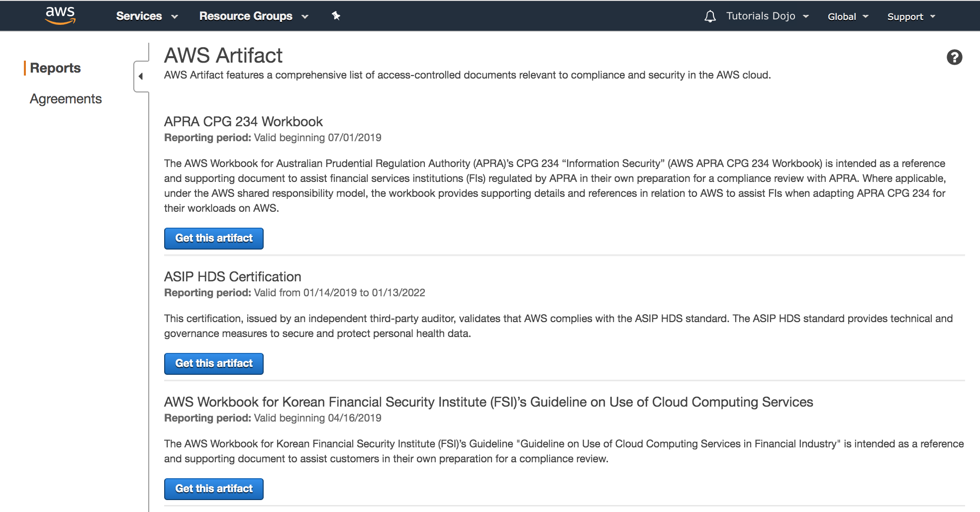The image size is (980, 512).
Task: Open the Tutorials Dojo account menu
Action: click(768, 16)
